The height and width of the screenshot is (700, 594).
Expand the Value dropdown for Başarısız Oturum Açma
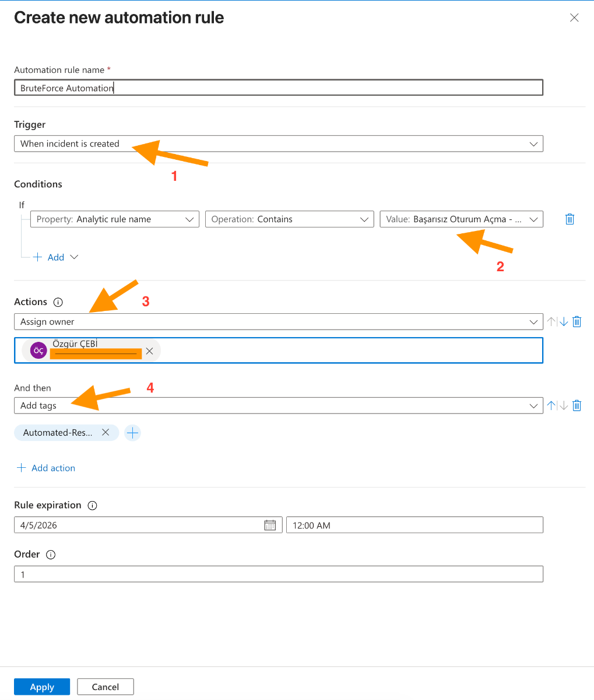click(462, 219)
